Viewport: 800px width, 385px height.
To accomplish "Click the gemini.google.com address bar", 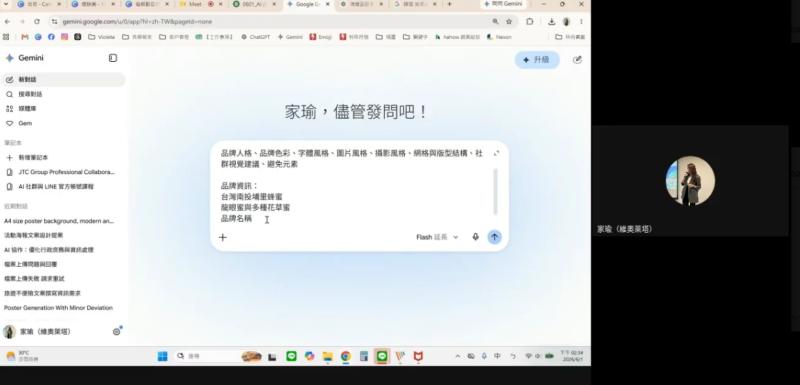I will tap(270, 21).
